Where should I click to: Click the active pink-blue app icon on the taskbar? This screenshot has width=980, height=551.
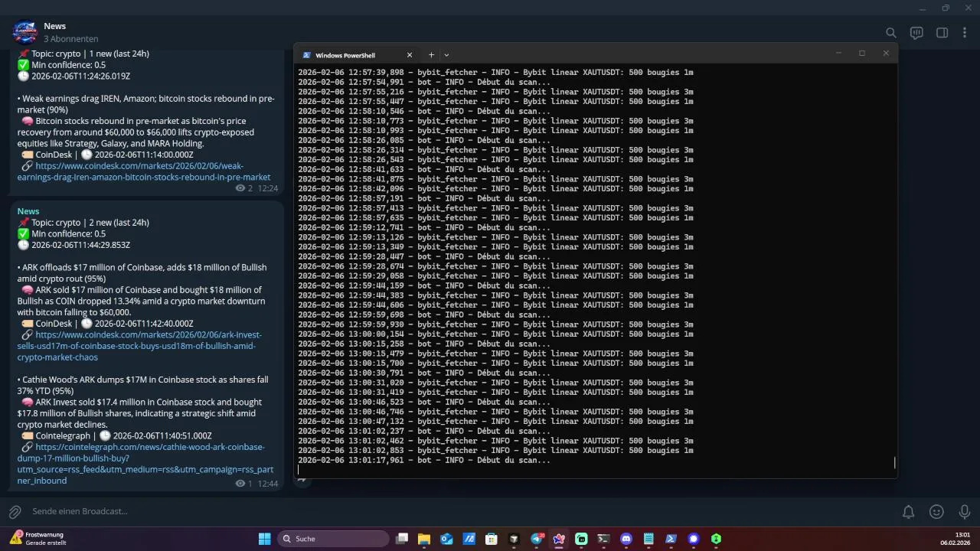tap(559, 539)
